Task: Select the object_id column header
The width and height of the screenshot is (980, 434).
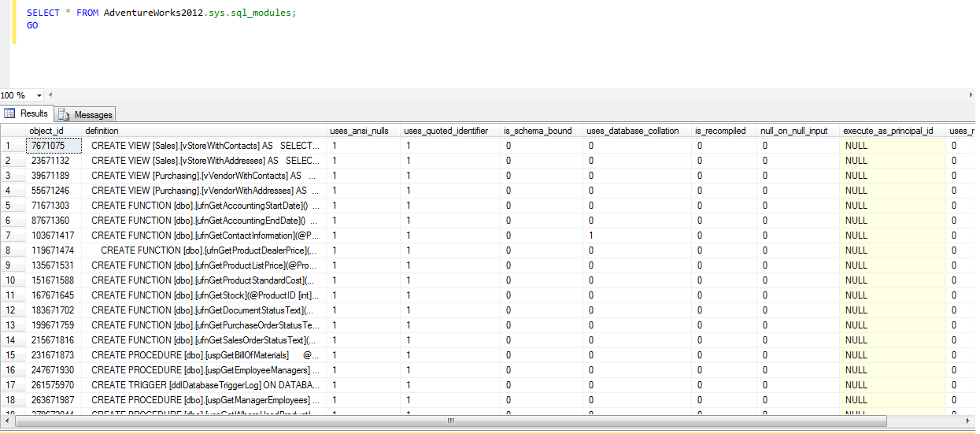Action: (x=53, y=131)
